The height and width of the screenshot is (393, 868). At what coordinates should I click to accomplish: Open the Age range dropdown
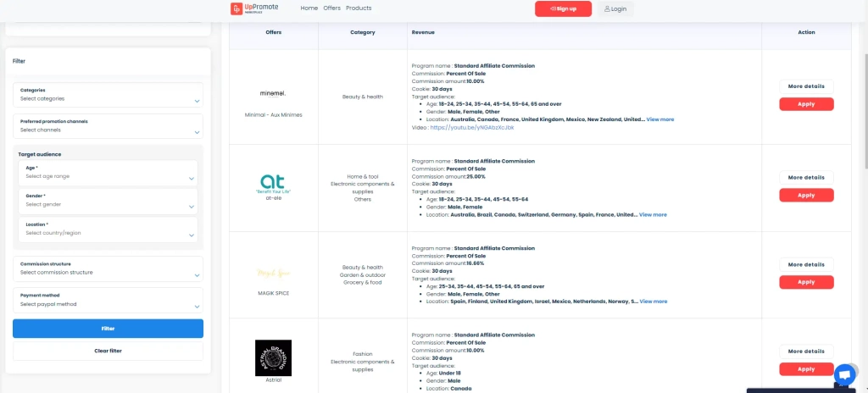click(x=108, y=173)
